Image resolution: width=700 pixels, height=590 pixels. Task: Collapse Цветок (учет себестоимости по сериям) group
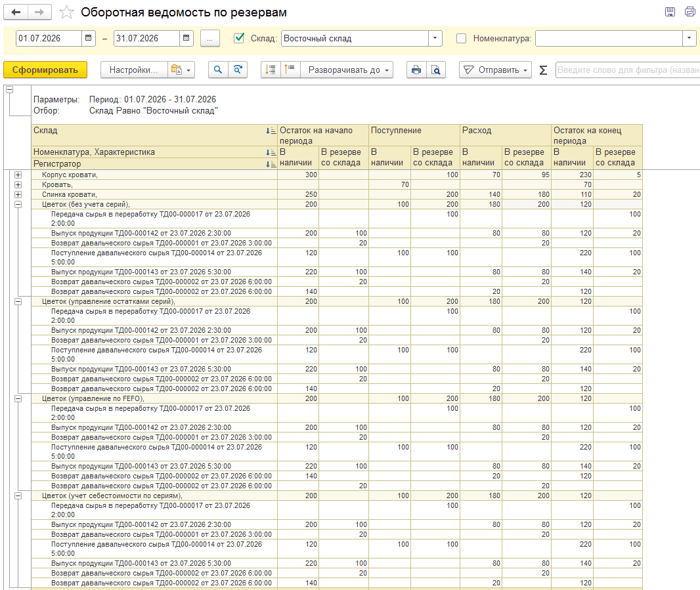pyautogui.click(x=18, y=496)
